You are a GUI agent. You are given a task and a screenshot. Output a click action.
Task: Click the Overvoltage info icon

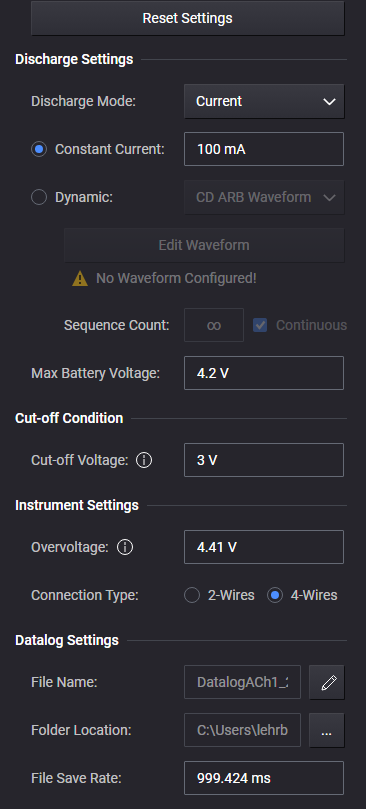click(x=125, y=547)
